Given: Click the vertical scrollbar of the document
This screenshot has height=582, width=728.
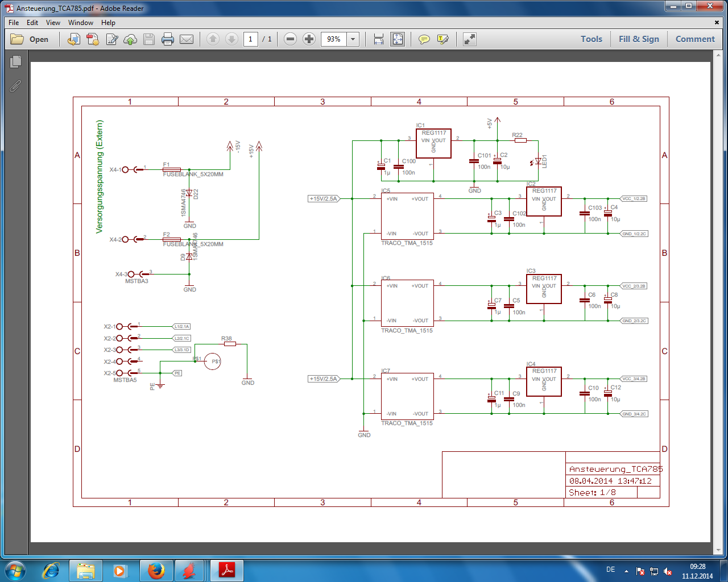Looking at the screenshot, I should 718,302.
